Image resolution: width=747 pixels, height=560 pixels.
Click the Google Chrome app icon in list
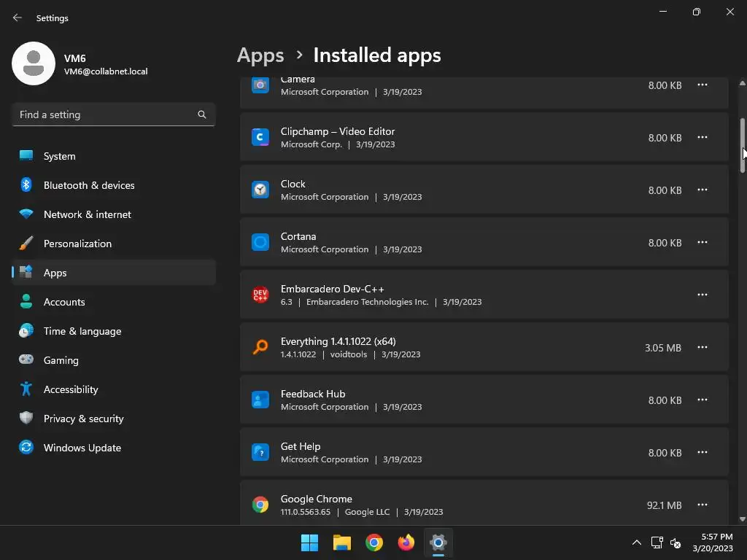pyautogui.click(x=260, y=505)
